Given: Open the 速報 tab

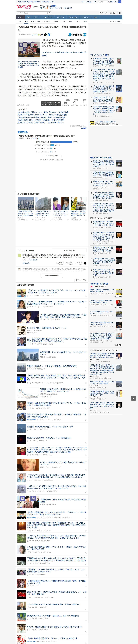Looking at the screenshot, I should point(28,17).
